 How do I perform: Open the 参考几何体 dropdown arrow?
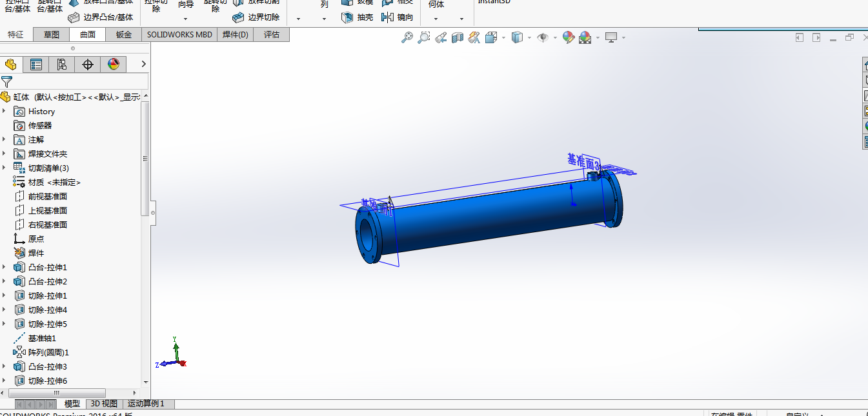pyautogui.click(x=436, y=19)
